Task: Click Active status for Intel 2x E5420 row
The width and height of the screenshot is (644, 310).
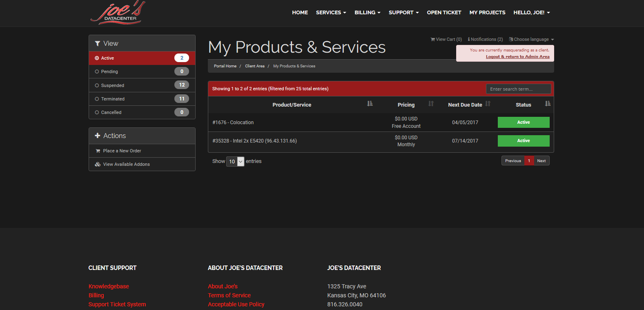Action: click(524, 141)
